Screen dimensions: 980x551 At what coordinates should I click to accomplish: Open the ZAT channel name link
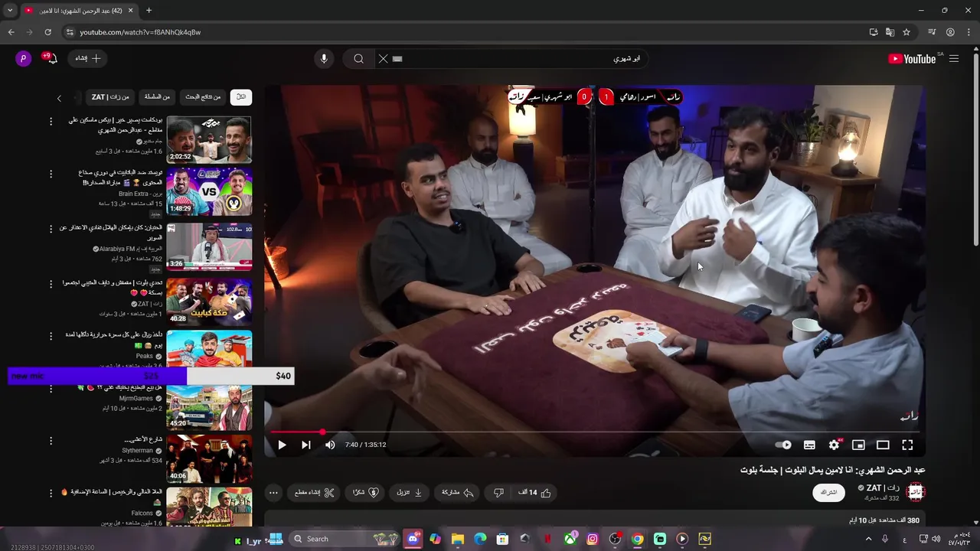click(884, 487)
